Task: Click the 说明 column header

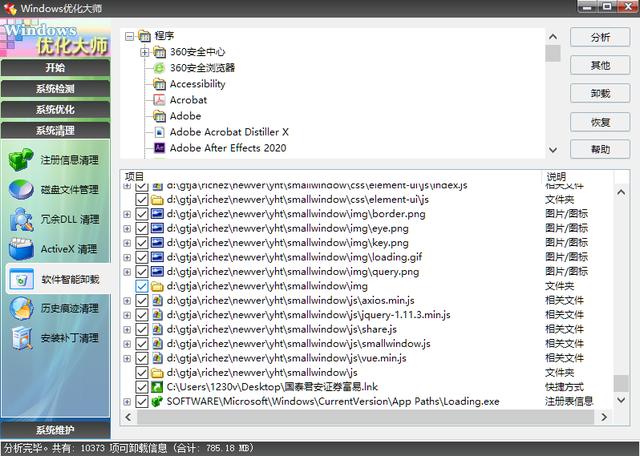Action: (577, 176)
